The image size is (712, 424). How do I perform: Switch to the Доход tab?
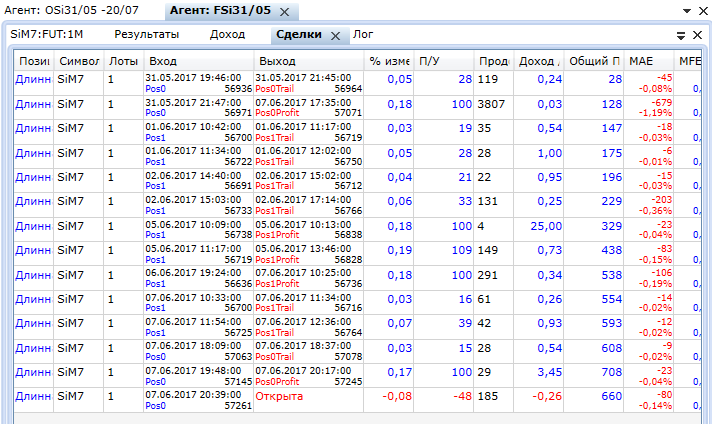tap(227, 35)
